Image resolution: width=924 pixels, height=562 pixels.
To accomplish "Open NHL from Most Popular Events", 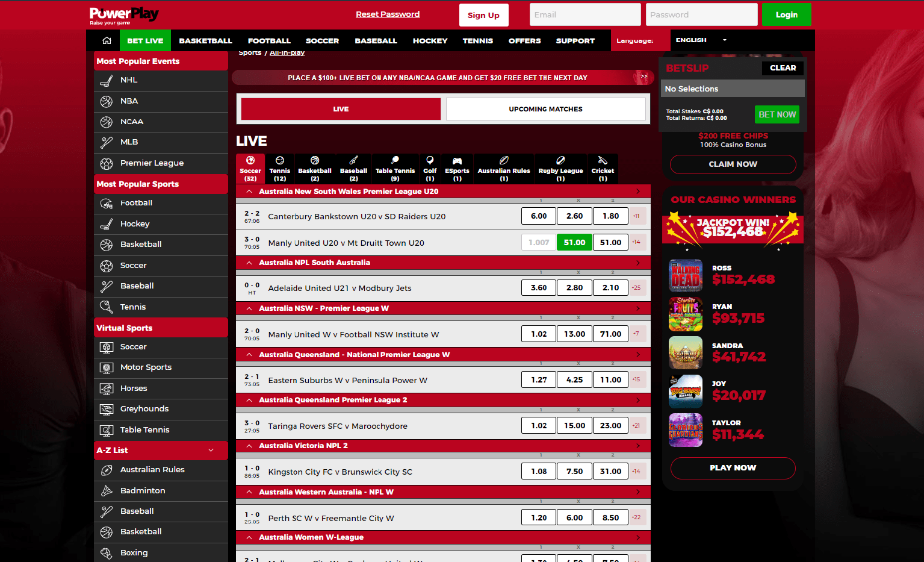I will (129, 80).
